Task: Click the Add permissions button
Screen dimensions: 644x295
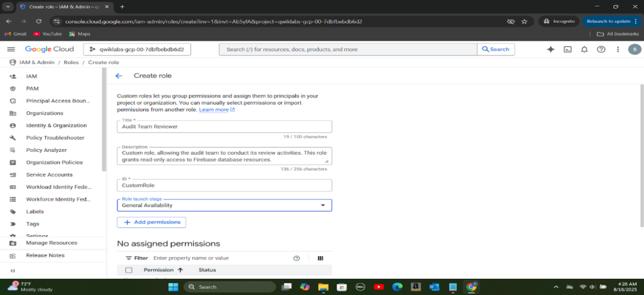Action: (x=152, y=222)
